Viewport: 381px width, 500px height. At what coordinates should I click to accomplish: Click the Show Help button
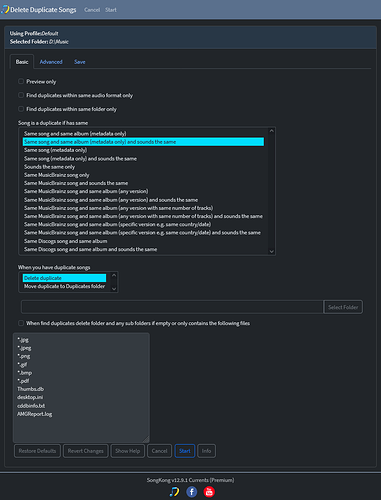pyautogui.click(x=128, y=451)
